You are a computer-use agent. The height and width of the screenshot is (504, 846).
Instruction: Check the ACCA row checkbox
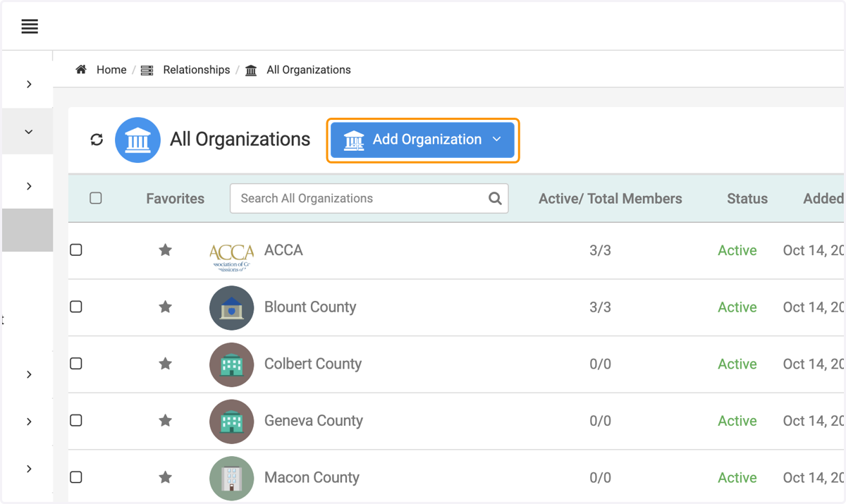coord(76,250)
